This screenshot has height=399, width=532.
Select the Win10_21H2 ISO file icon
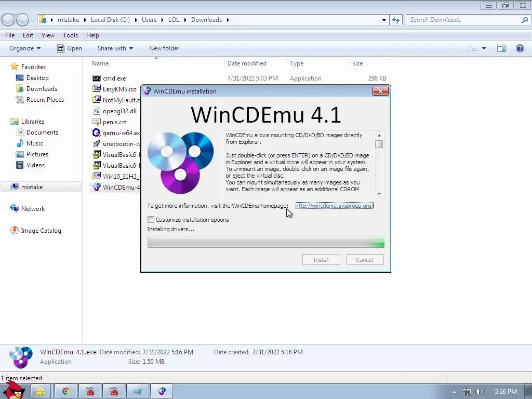[x=97, y=176]
